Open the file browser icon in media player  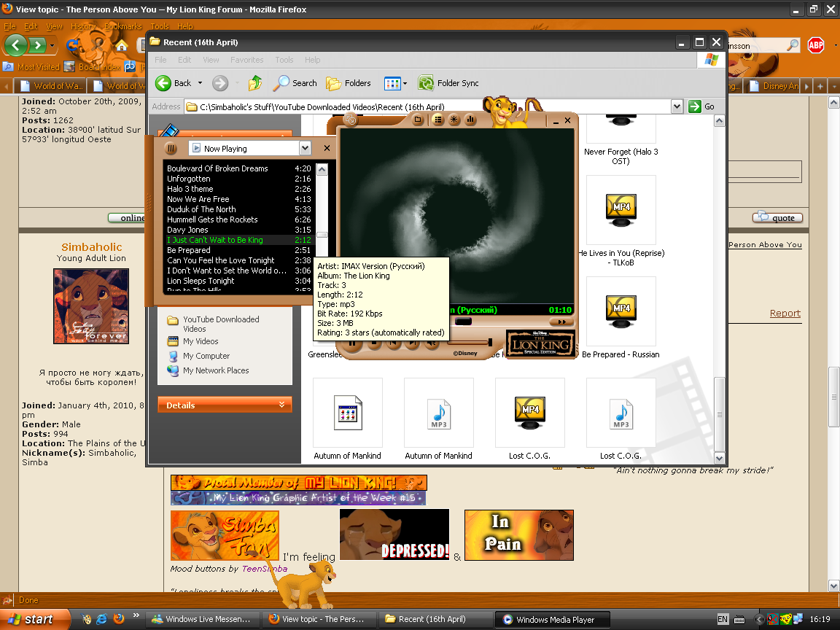(419, 120)
